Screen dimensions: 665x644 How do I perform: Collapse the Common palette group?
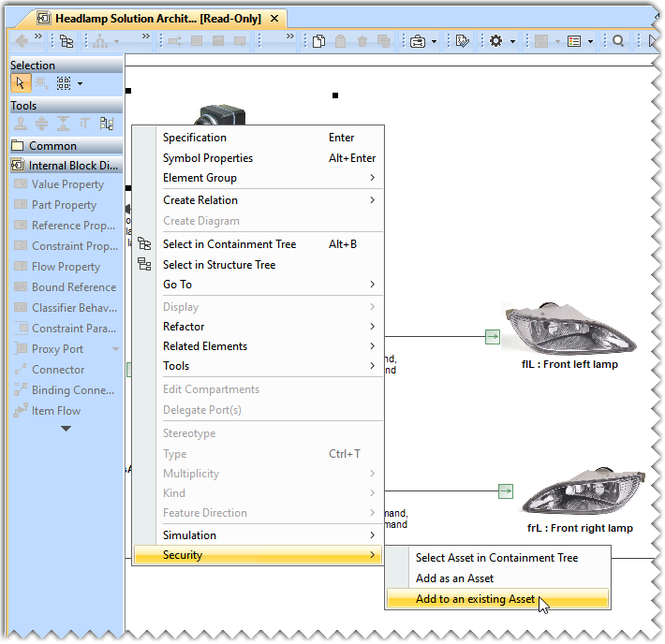click(x=52, y=146)
